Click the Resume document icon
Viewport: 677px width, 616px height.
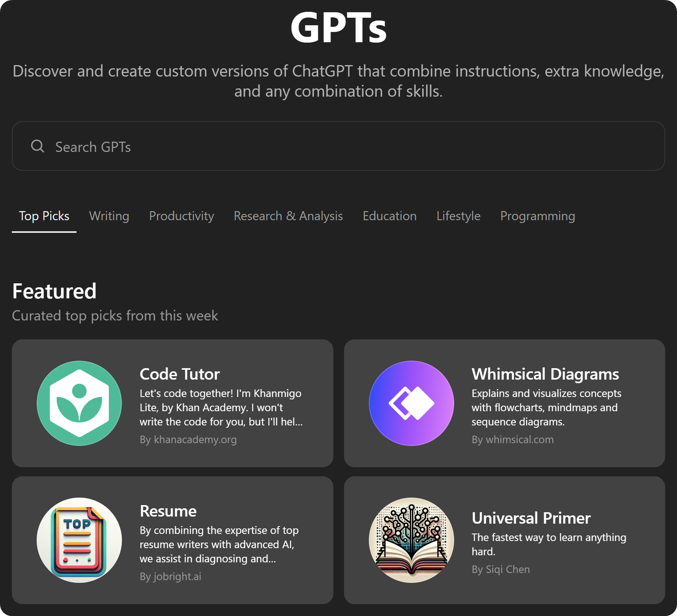click(79, 540)
